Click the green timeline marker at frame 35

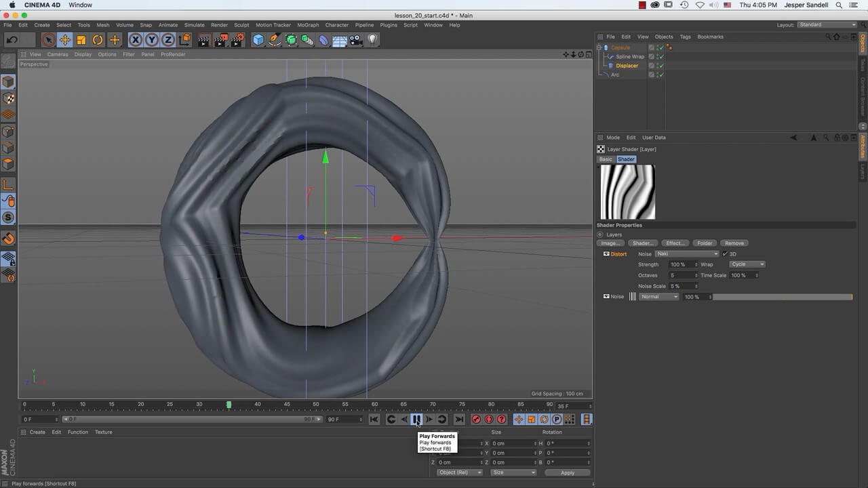pos(229,403)
